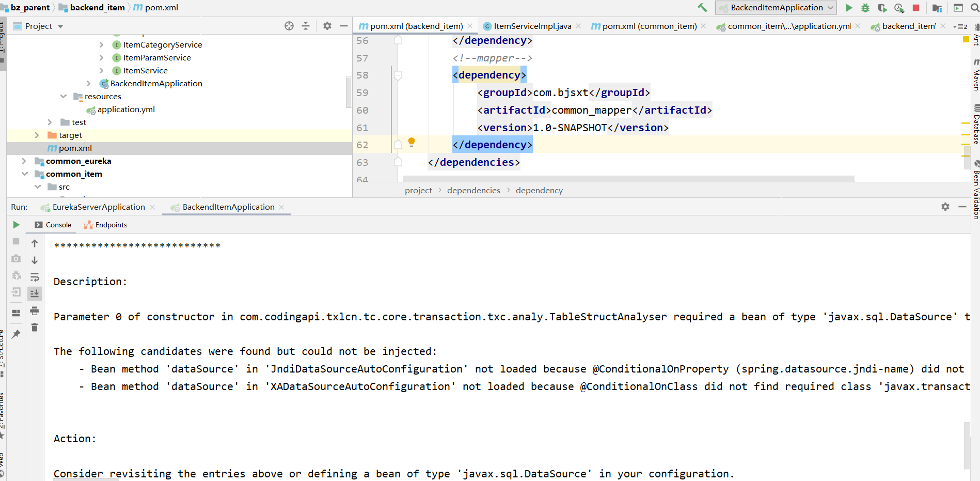Screen dimensions: 980x481
Task: Toggle the Bean Validation tool window
Action: pyautogui.click(x=976, y=190)
